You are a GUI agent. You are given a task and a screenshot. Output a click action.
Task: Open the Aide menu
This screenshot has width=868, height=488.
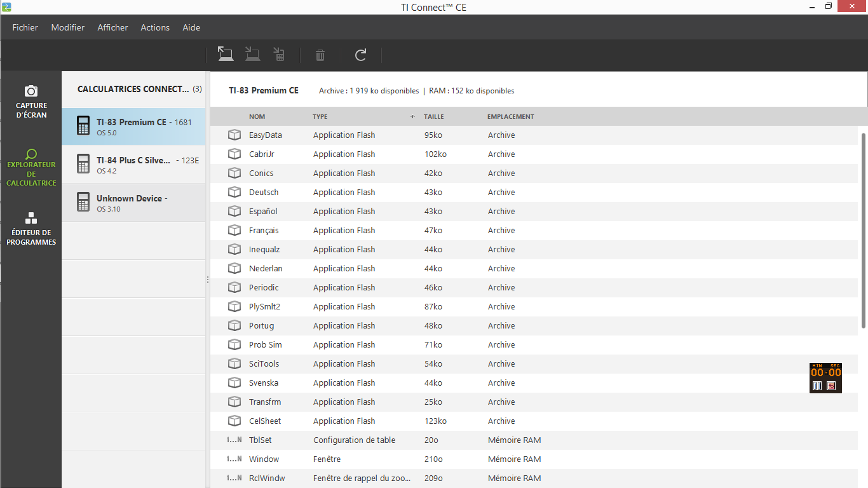coord(191,27)
